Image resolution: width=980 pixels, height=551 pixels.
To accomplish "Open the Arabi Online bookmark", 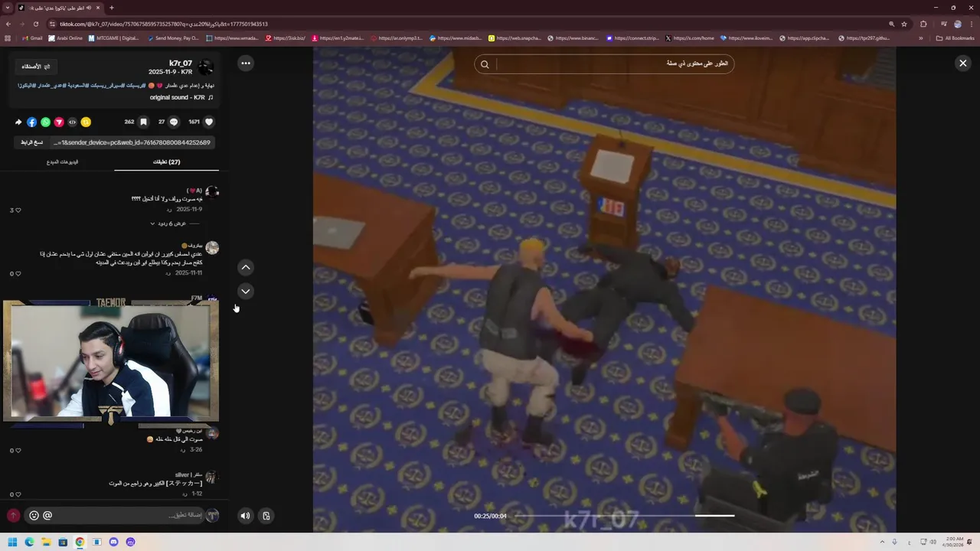I will pos(65,38).
